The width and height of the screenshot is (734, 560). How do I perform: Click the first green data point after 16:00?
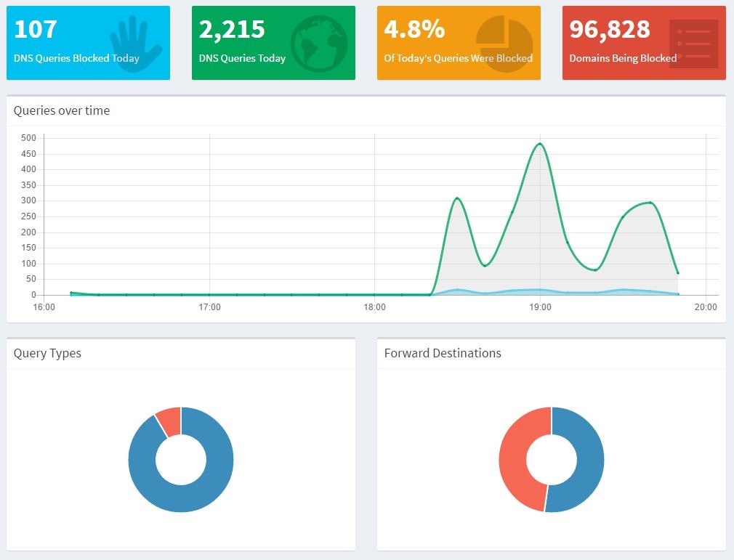(71, 293)
